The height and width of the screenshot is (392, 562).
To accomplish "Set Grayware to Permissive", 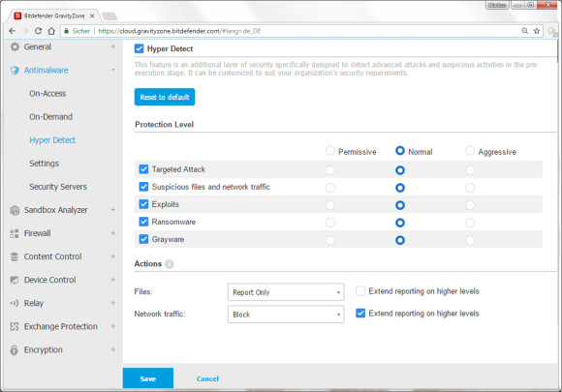I will 330,240.
